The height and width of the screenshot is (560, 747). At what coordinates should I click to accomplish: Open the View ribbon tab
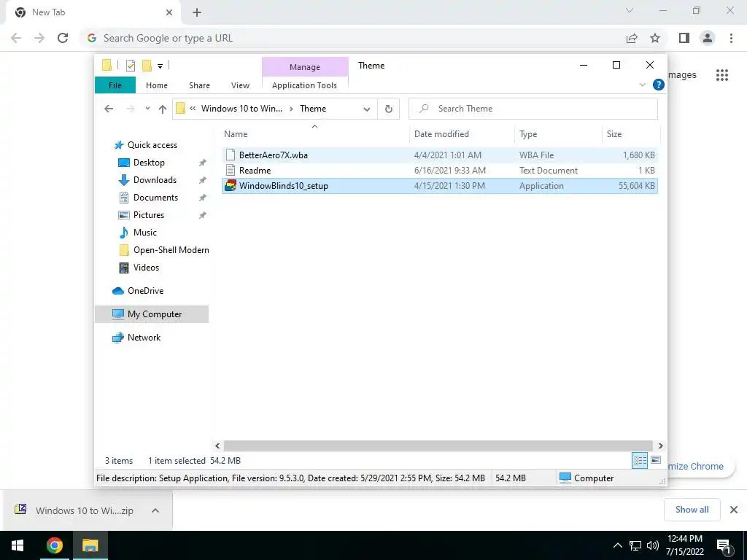(x=240, y=85)
